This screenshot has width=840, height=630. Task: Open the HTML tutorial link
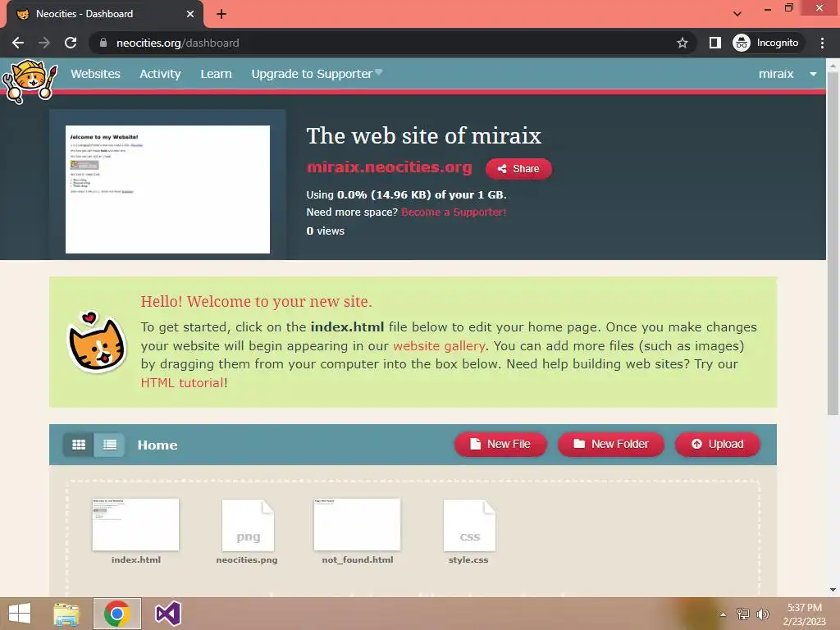tap(182, 382)
